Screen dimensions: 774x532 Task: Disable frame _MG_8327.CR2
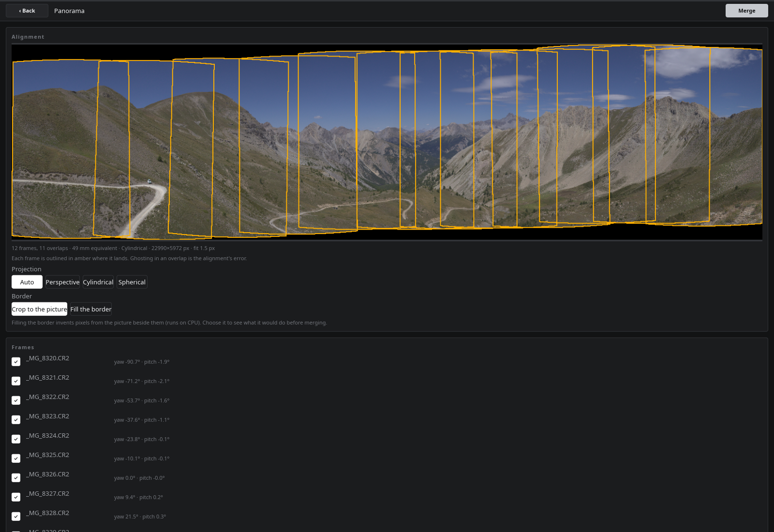pyautogui.click(x=16, y=497)
